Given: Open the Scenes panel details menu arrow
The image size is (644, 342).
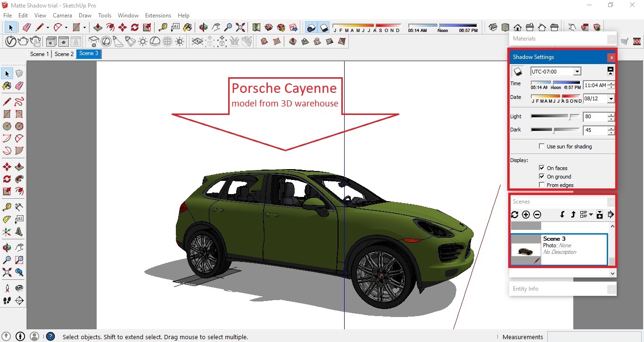Looking at the screenshot, I should coord(611,214).
